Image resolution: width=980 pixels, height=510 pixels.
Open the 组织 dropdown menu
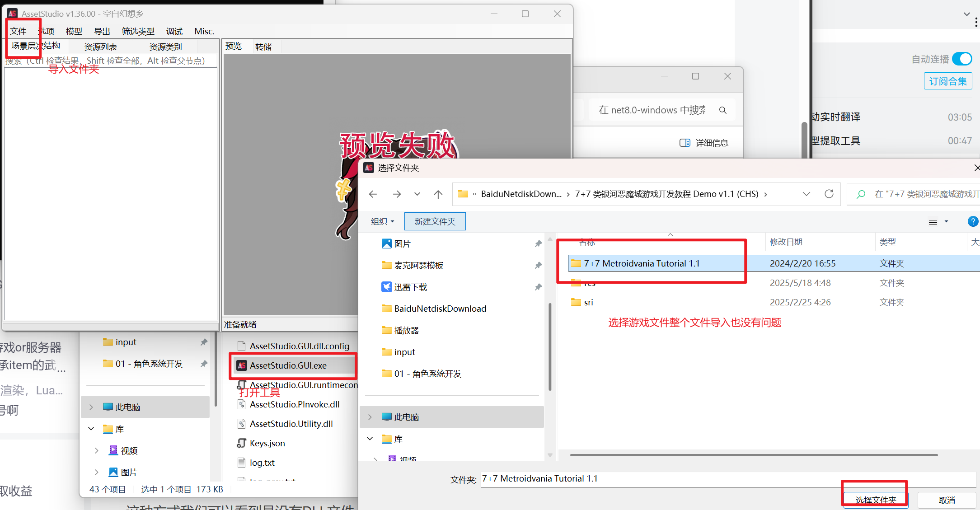pyautogui.click(x=382, y=221)
